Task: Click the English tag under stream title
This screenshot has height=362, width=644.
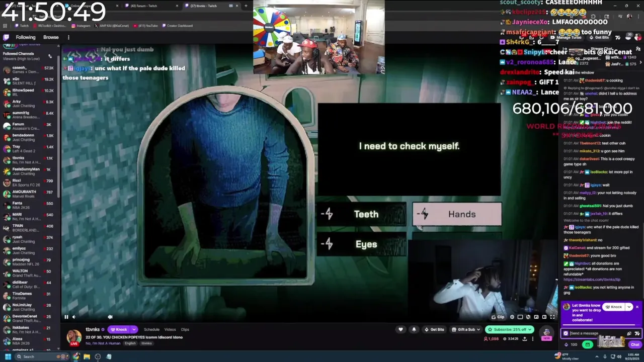Action: [x=130, y=343]
